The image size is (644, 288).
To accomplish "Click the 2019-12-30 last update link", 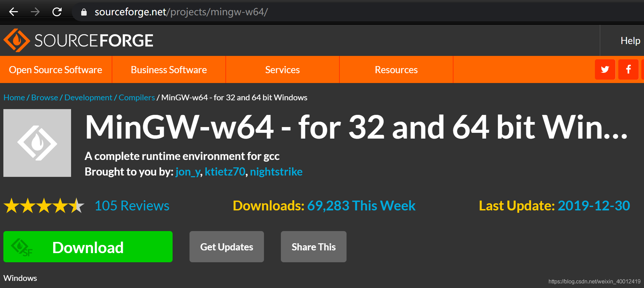I will click(x=594, y=206).
